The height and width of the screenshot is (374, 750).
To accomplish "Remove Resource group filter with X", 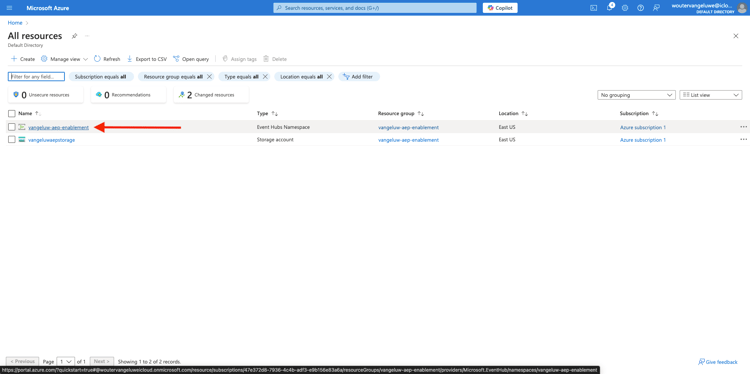I will [209, 77].
